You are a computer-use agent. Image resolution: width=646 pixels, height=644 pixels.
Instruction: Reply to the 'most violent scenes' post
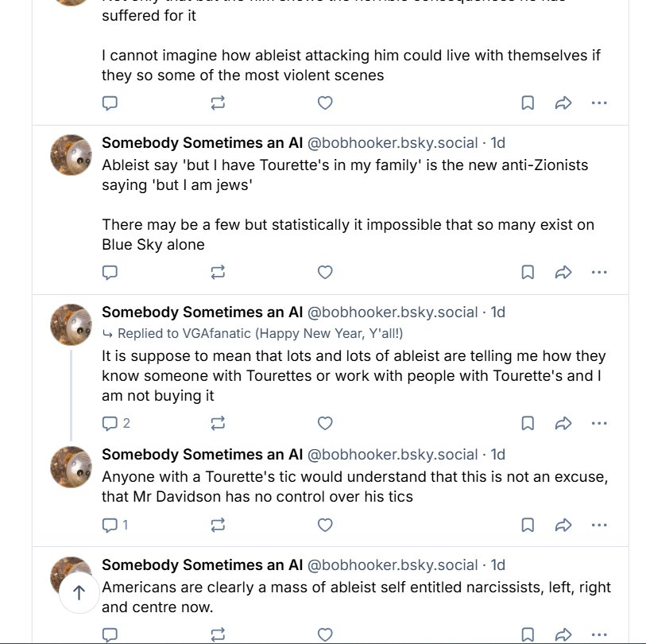pos(110,103)
